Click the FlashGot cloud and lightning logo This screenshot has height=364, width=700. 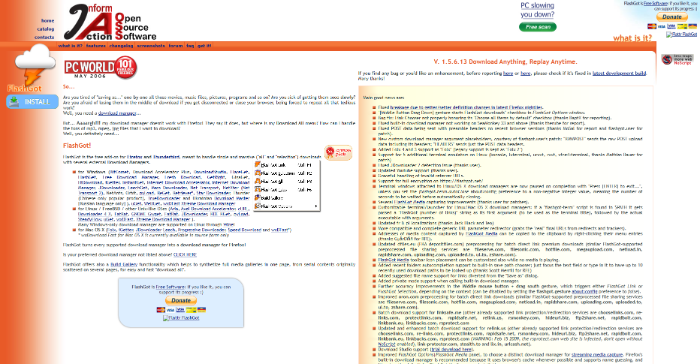pos(32,67)
